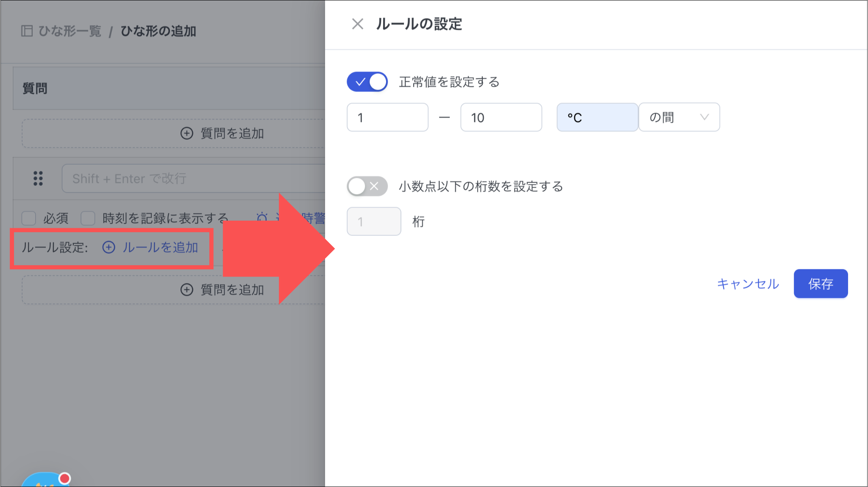
Task: Click the minimum value field showing 1
Action: pyautogui.click(x=387, y=117)
